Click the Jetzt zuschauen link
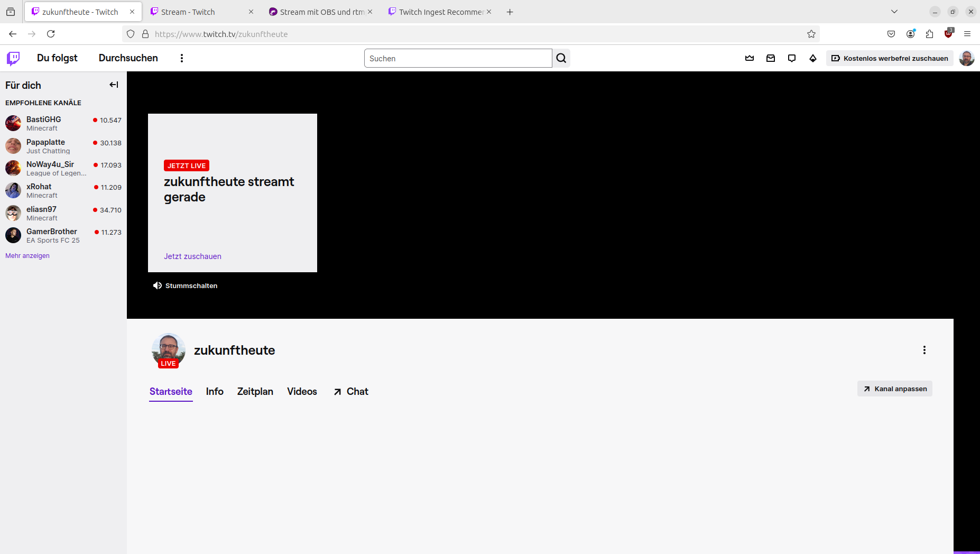Screen dimensions: 980x554 coord(192,256)
